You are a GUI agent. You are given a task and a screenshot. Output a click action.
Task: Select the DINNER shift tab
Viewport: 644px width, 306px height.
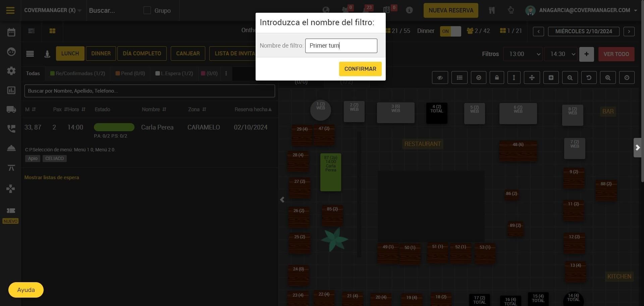[x=101, y=54]
